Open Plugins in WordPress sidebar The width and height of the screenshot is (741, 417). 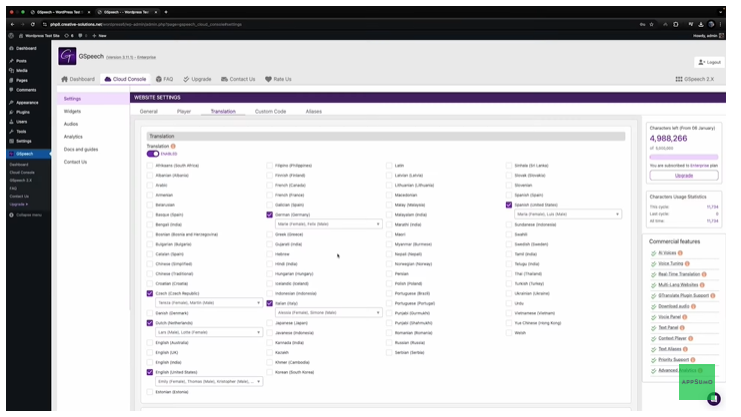click(x=22, y=111)
